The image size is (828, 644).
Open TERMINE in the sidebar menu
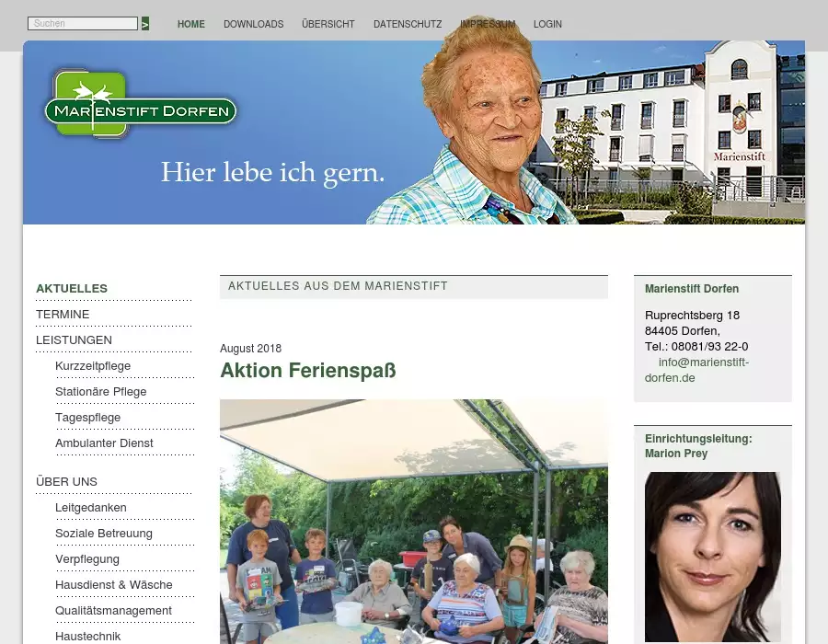63,315
